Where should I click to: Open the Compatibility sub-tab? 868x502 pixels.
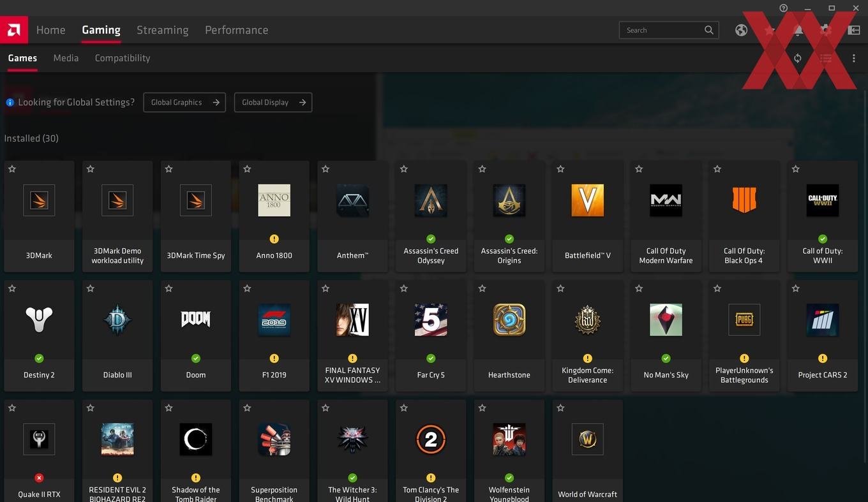coord(123,58)
